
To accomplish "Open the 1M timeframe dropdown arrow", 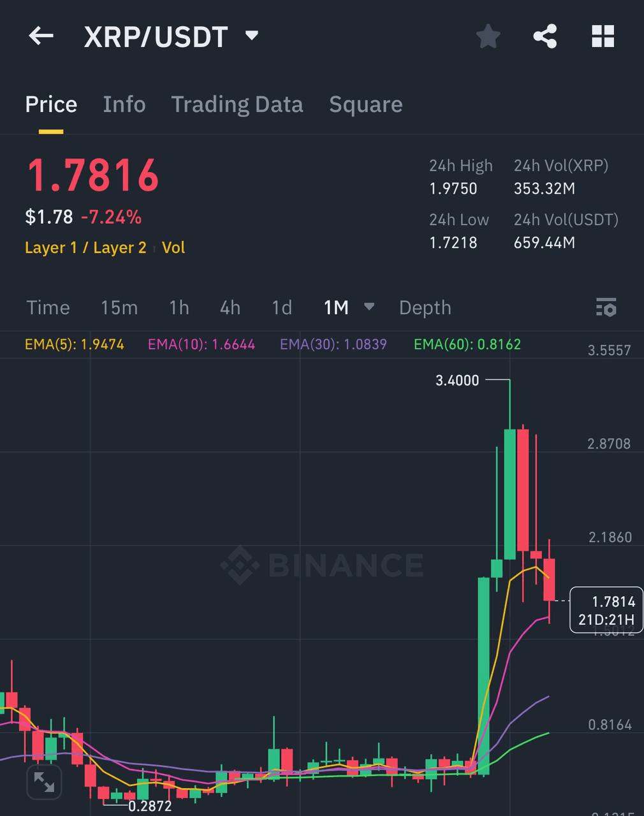I will pyautogui.click(x=369, y=307).
